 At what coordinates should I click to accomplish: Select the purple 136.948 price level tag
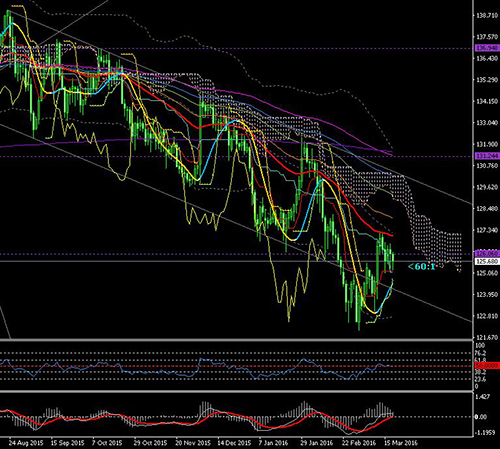487,48
